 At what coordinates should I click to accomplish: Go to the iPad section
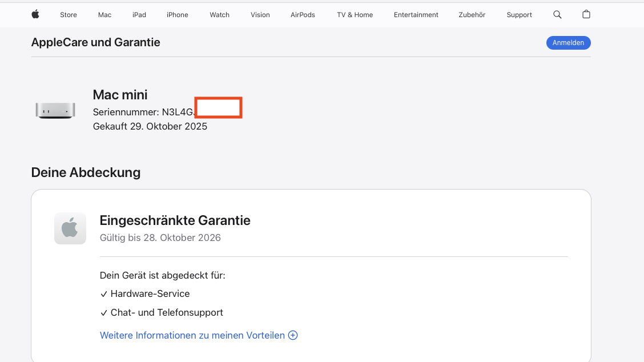coord(139,15)
